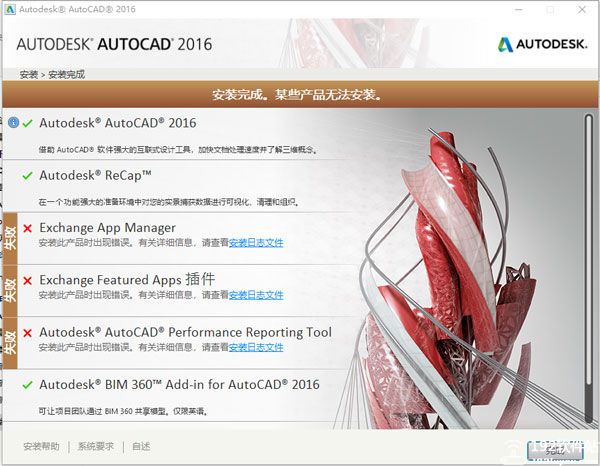Click the green checkmark next to Autodesk ReCap
The width and height of the screenshot is (600, 466).
27,175
